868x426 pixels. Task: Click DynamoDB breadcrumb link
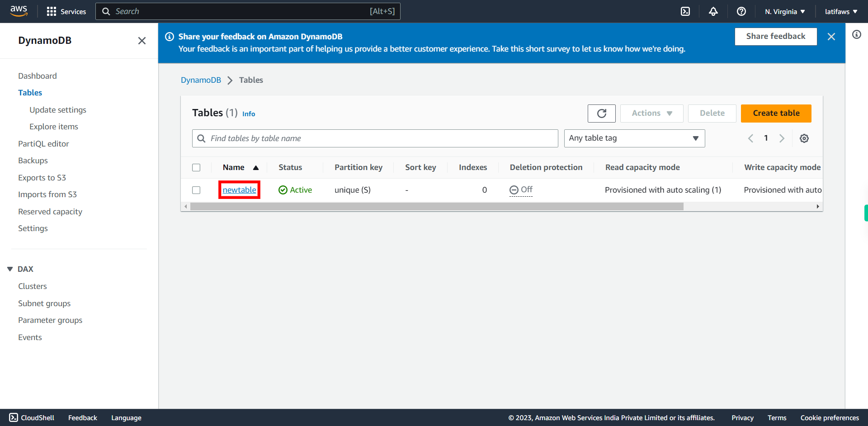point(201,80)
